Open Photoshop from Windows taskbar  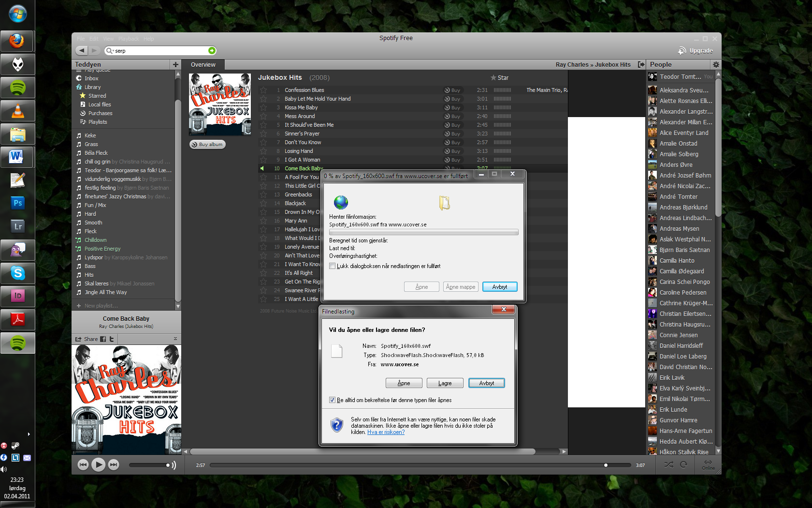point(17,203)
